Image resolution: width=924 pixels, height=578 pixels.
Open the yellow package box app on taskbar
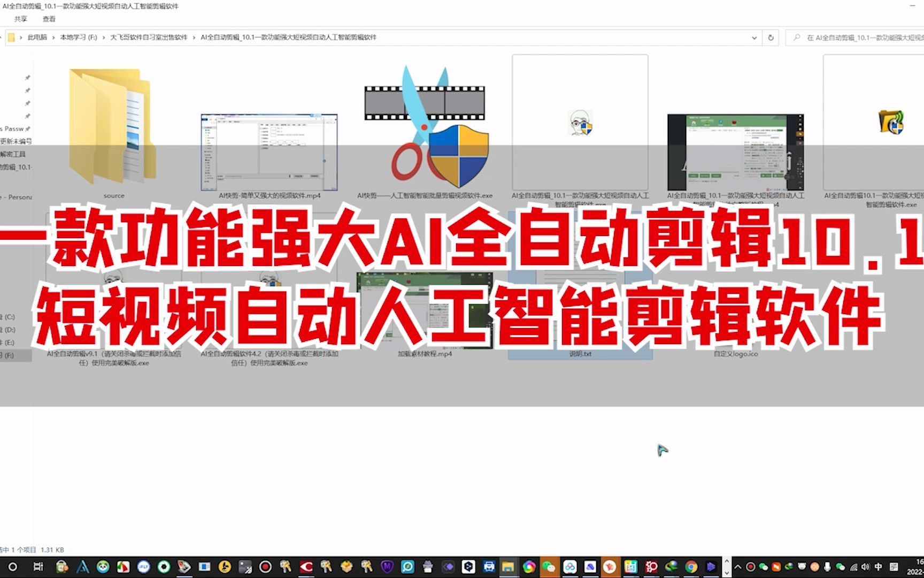(346, 567)
